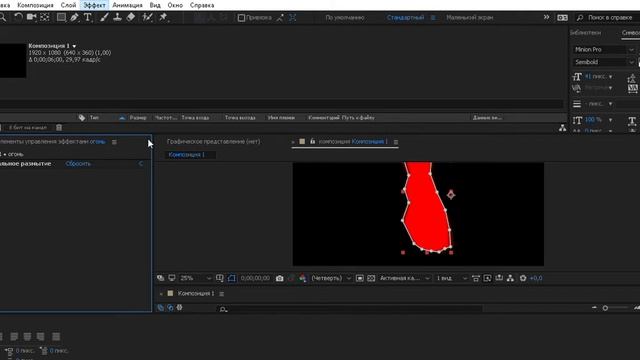
Task: Switch to the По умолчанию workspace
Action: (345, 18)
